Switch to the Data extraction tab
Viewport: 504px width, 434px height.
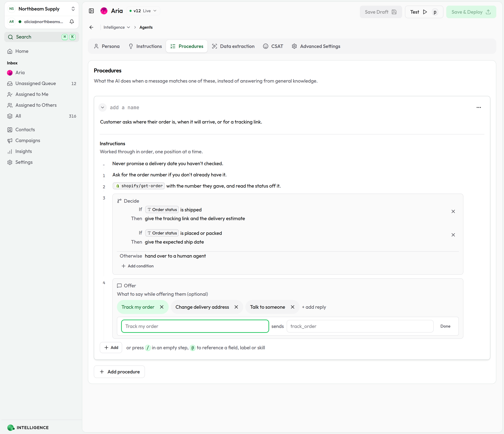(x=233, y=46)
